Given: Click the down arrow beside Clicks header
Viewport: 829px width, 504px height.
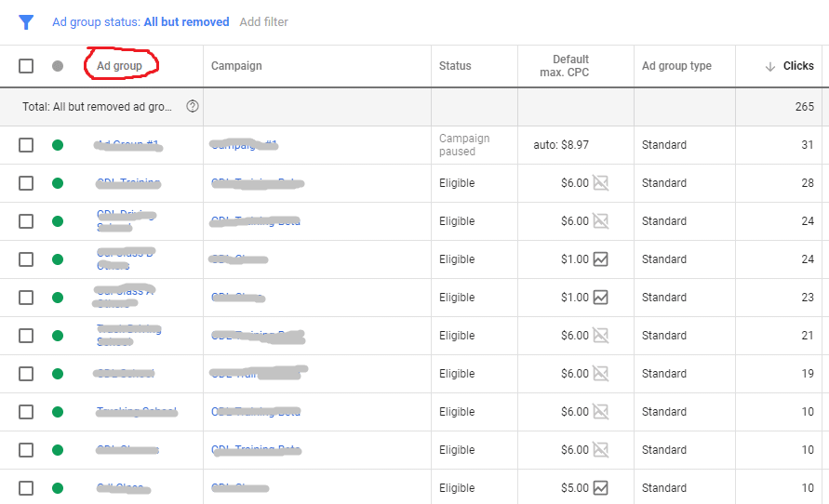Looking at the screenshot, I should point(769,66).
